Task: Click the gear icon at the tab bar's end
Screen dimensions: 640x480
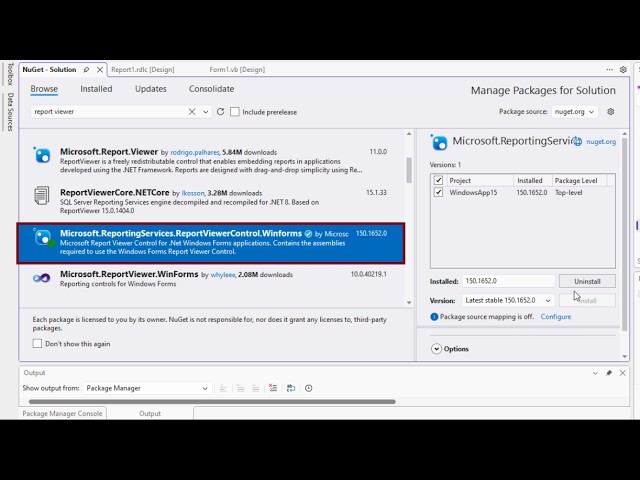Action: coord(623,70)
